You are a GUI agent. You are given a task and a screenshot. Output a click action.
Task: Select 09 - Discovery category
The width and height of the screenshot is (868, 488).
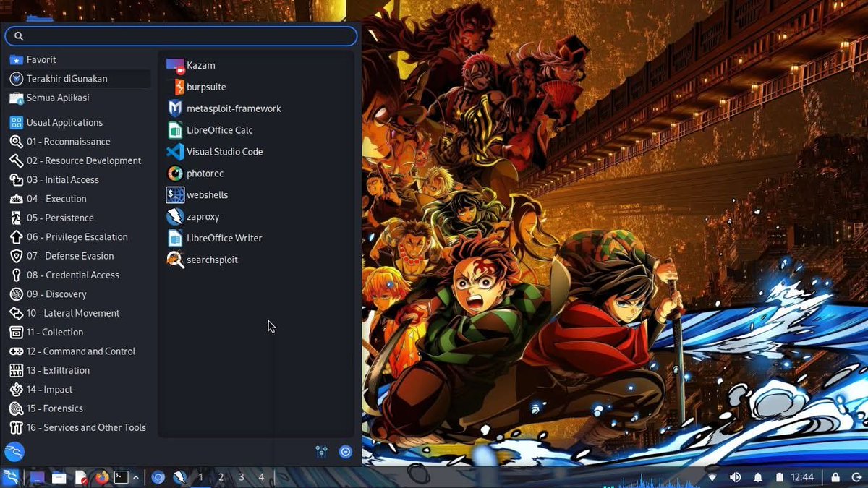point(79,294)
